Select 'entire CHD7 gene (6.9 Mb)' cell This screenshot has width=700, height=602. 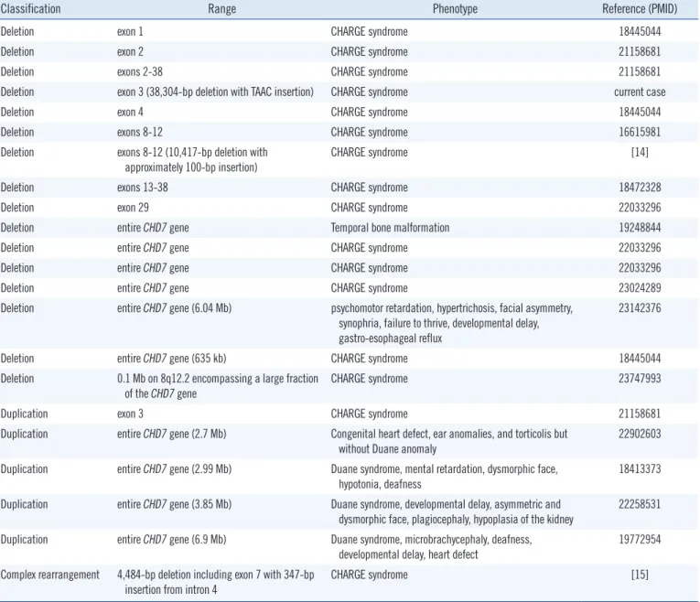point(171,540)
